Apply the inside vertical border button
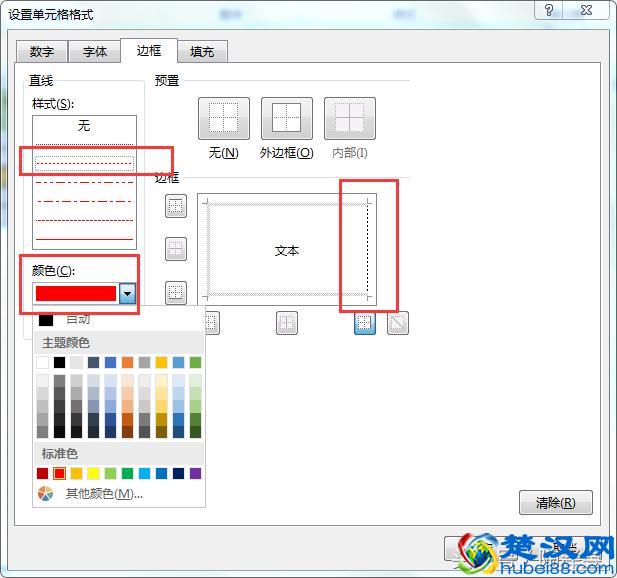The width and height of the screenshot is (617, 578). tap(287, 323)
